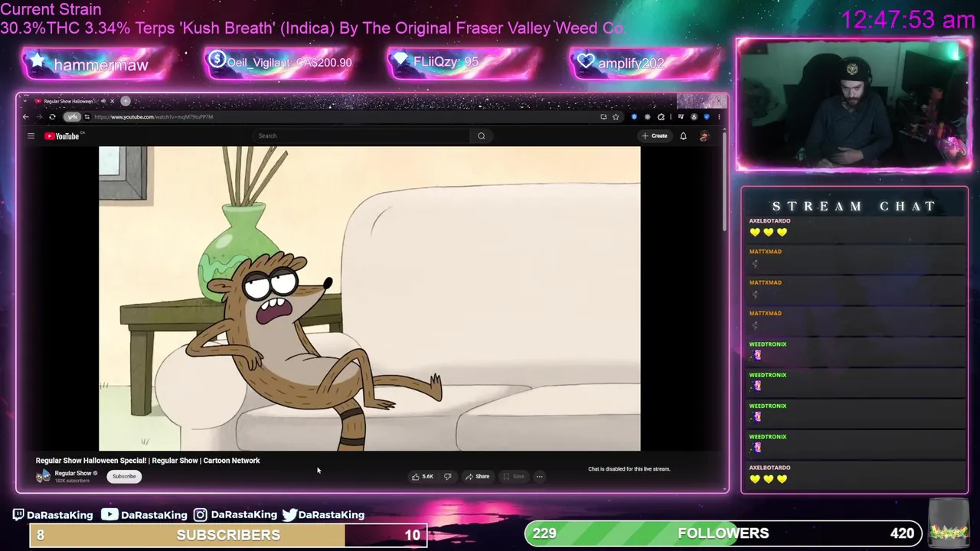Click the browser back arrow
The image size is (980, 551).
(x=25, y=117)
